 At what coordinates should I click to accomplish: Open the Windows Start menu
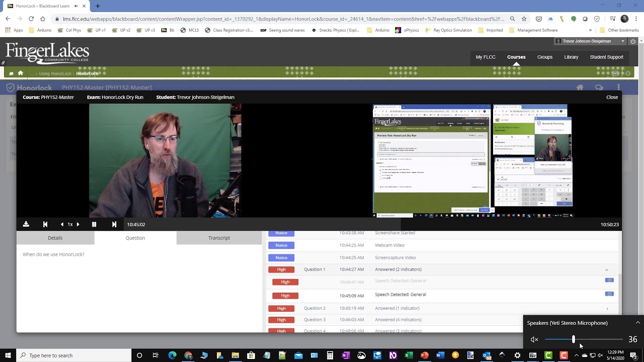8,355
